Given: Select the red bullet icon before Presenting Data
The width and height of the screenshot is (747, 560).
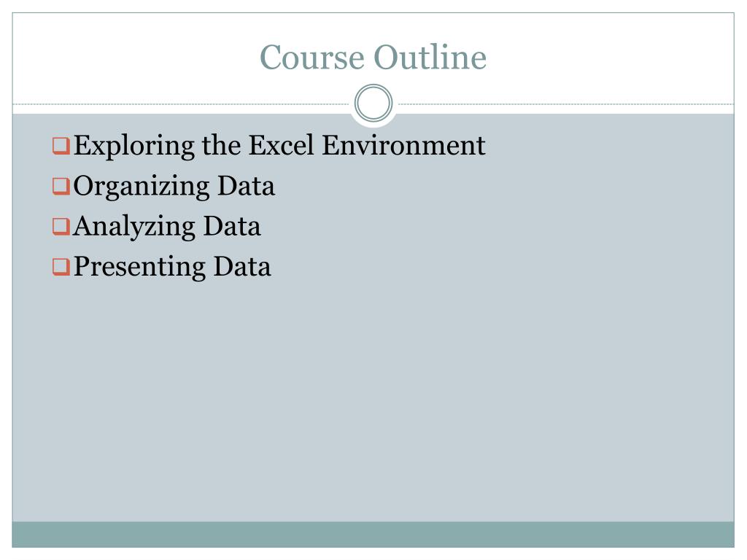Looking at the screenshot, I should click(x=61, y=267).
